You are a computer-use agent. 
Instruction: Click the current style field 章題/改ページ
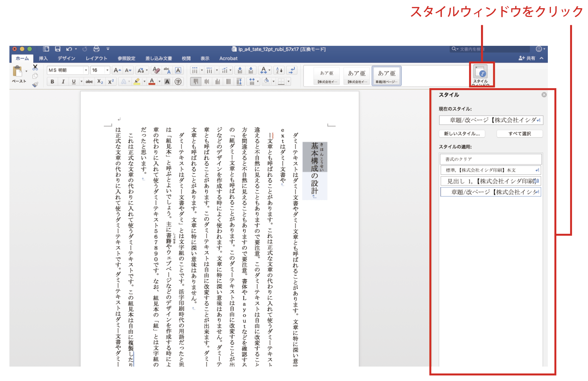(x=491, y=120)
